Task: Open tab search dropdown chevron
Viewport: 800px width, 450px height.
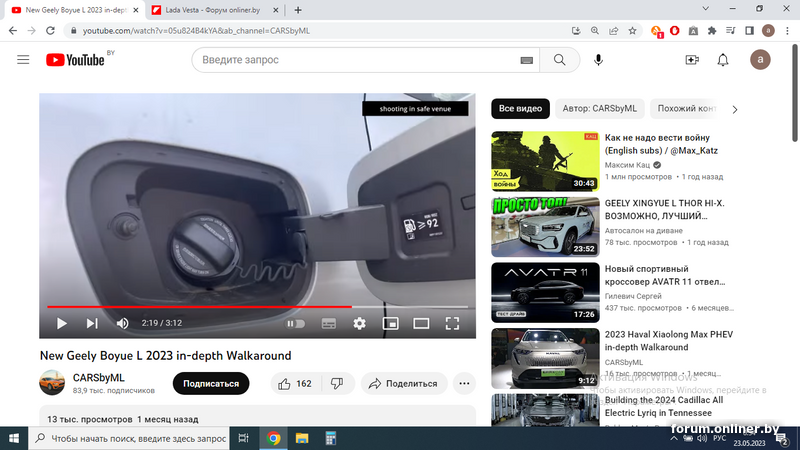Action: 706,9
